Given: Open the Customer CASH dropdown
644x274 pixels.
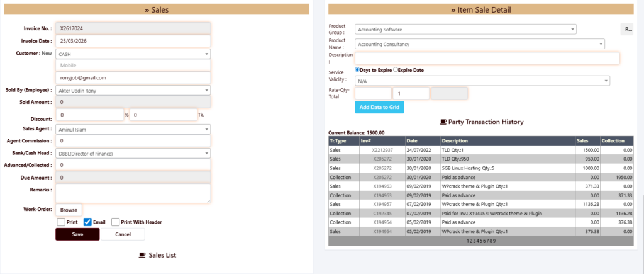Looking at the screenshot, I should [x=133, y=54].
